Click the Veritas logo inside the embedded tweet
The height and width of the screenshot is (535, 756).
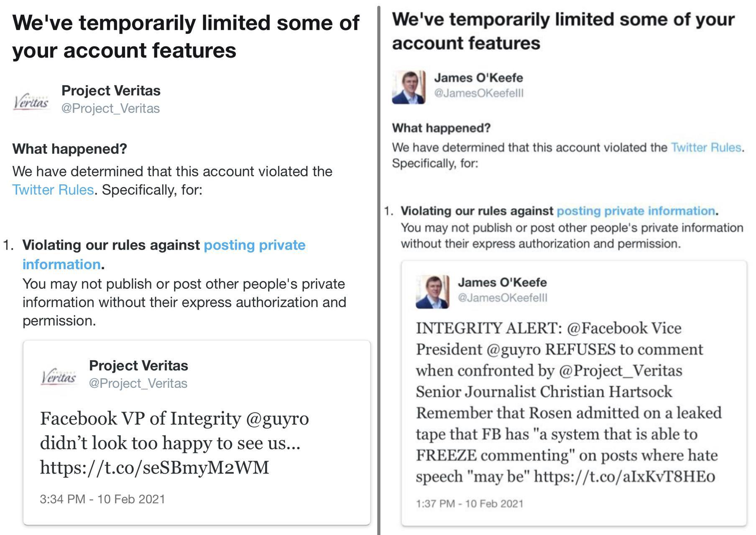point(59,377)
